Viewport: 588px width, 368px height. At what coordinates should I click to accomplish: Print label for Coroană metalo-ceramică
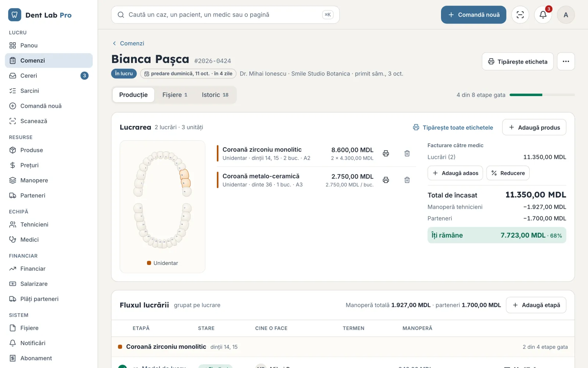(x=386, y=180)
